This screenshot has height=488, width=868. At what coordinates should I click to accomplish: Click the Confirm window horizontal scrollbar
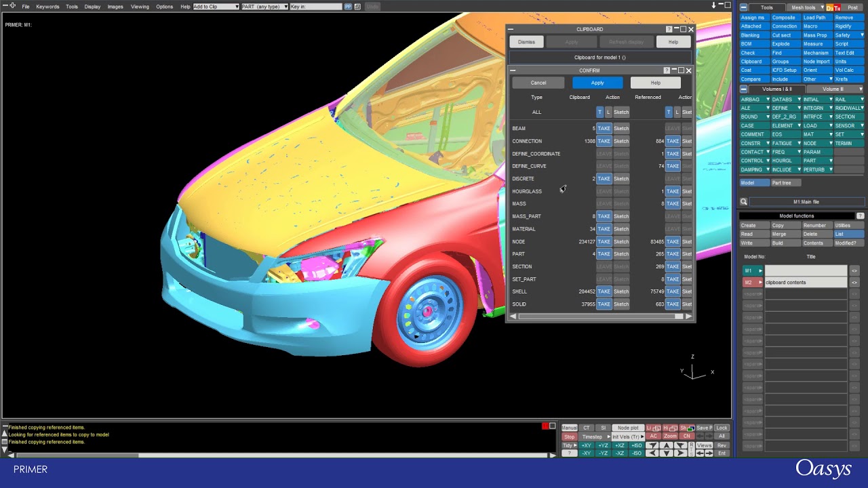[x=600, y=317]
